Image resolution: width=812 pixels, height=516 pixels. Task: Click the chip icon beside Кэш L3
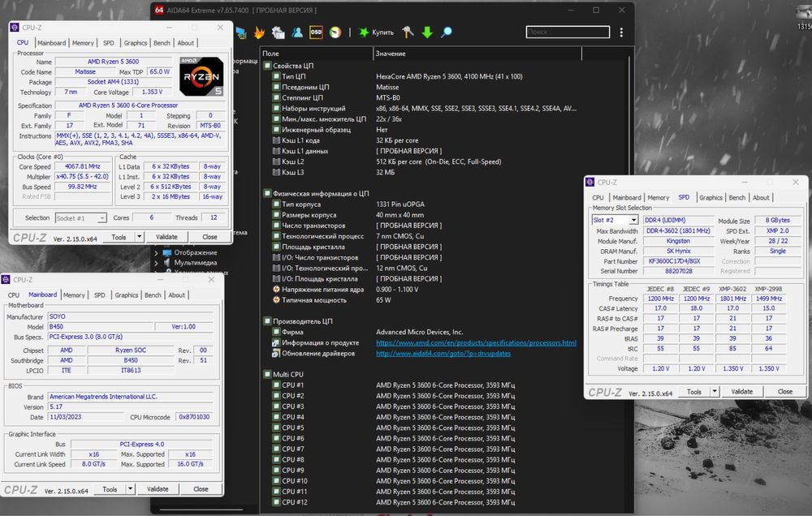pos(276,172)
